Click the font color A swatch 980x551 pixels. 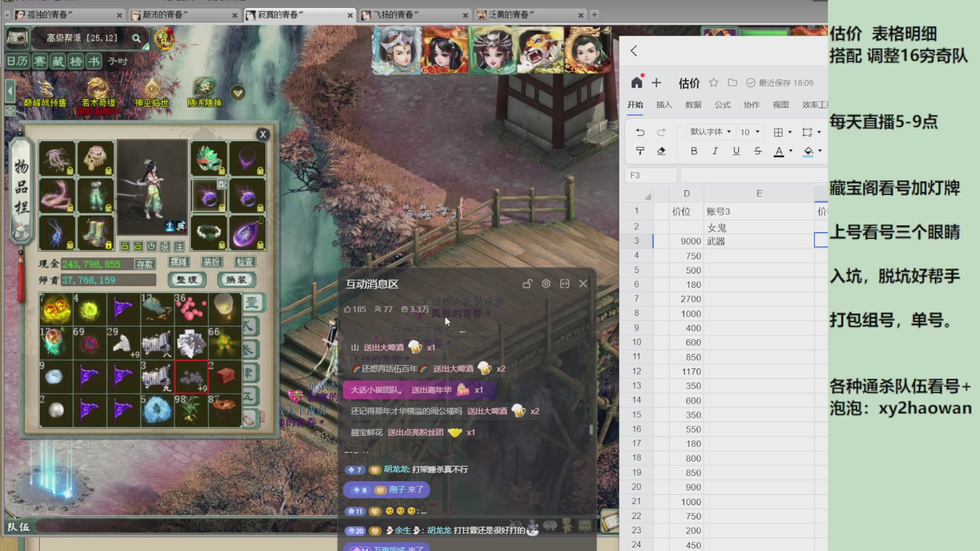tap(779, 152)
